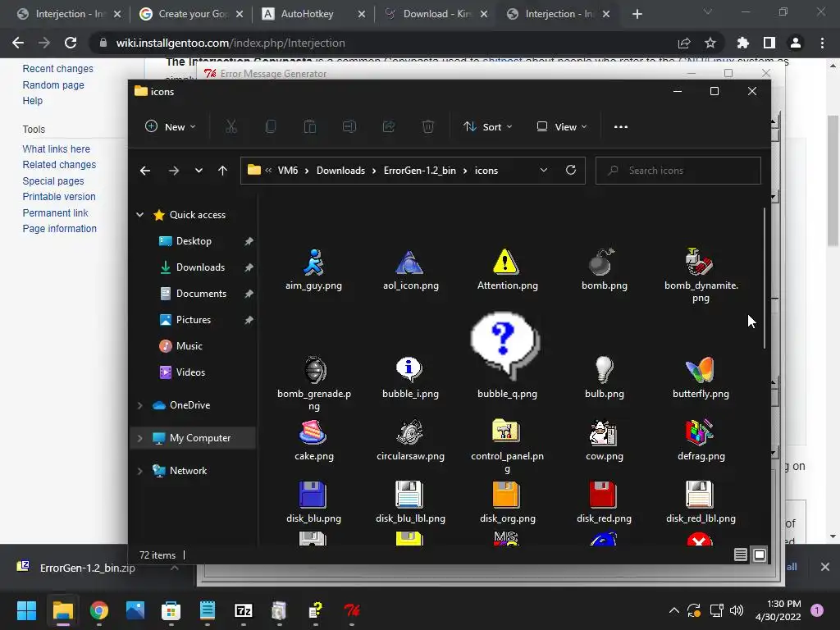The image size is (840, 630).
Task: Switch to the AutoHotkey browser tab
Action: (313, 14)
